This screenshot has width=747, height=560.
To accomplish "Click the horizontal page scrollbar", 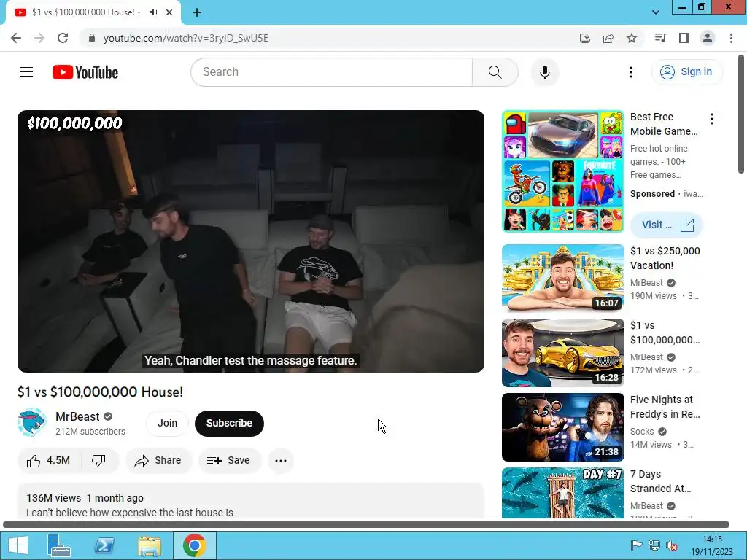I will (366, 524).
